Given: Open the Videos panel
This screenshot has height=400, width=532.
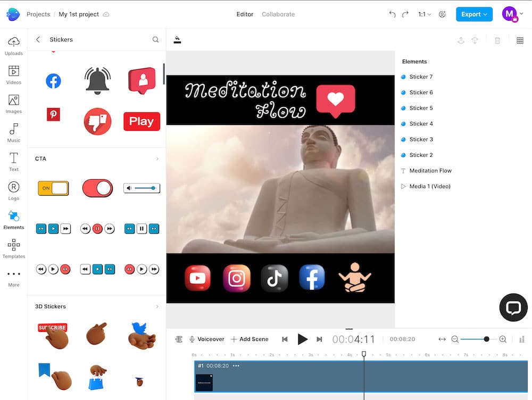Looking at the screenshot, I should [14, 75].
